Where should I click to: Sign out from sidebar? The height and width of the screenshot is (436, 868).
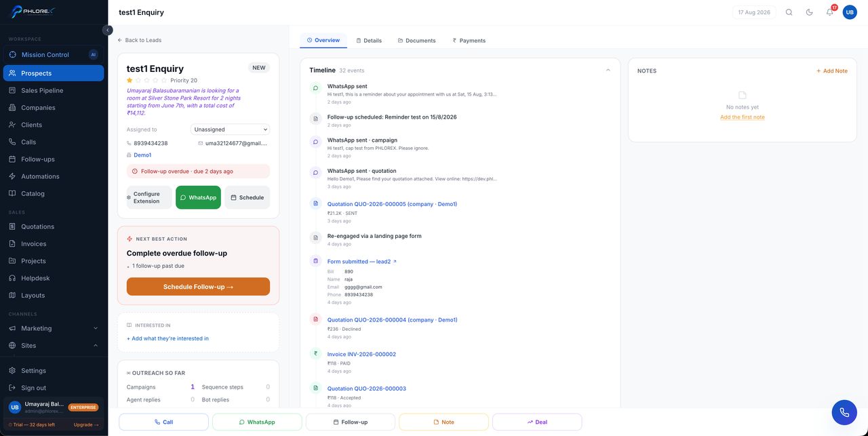pyautogui.click(x=54, y=388)
